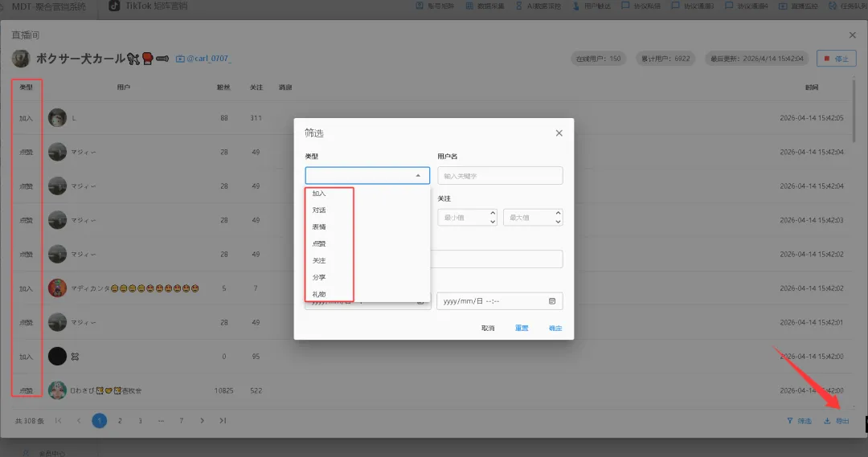Click fan count 10825

tap(223, 390)
